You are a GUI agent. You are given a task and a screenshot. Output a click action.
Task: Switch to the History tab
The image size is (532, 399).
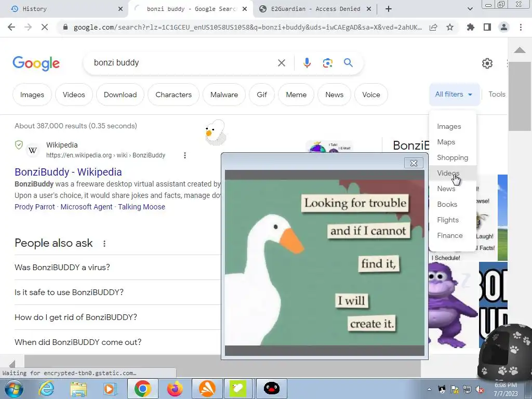pyautogui.click(x=64, y=9)
